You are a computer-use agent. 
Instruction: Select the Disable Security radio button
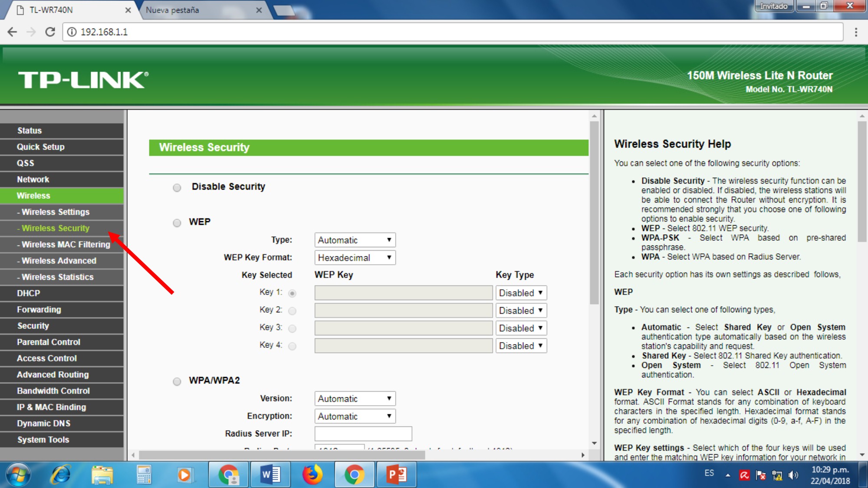point(177,188)
